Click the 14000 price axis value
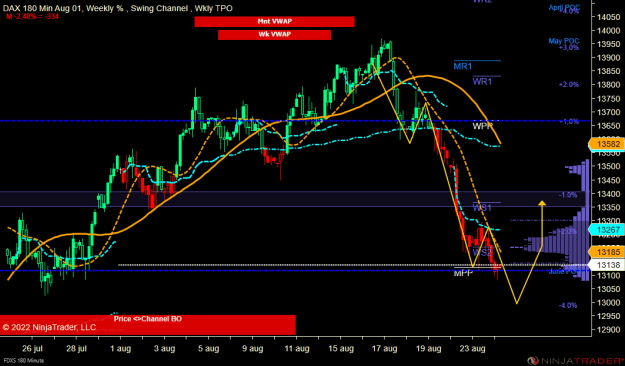The width and height of the screenshot is (625, 366). point(609,30)
